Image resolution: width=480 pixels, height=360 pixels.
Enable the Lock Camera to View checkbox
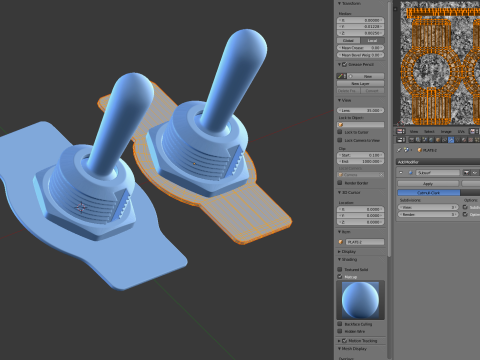[x=340, y=140]
